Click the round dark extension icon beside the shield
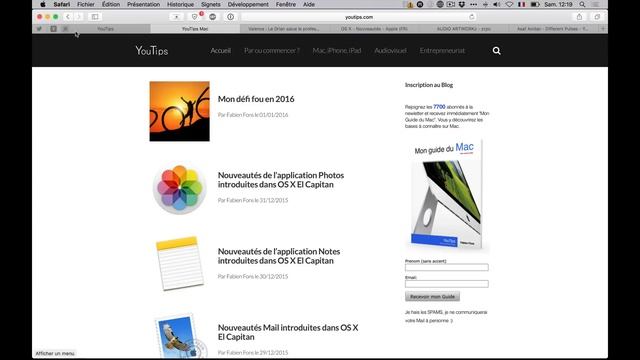This screenshot has width=640, height=360. [x=213, y=17]
